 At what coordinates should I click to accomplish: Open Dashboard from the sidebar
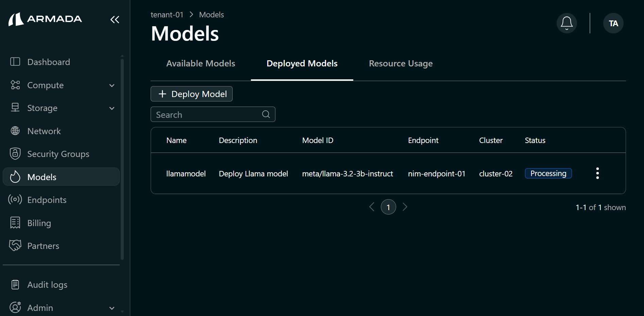(x=61, y=62)
